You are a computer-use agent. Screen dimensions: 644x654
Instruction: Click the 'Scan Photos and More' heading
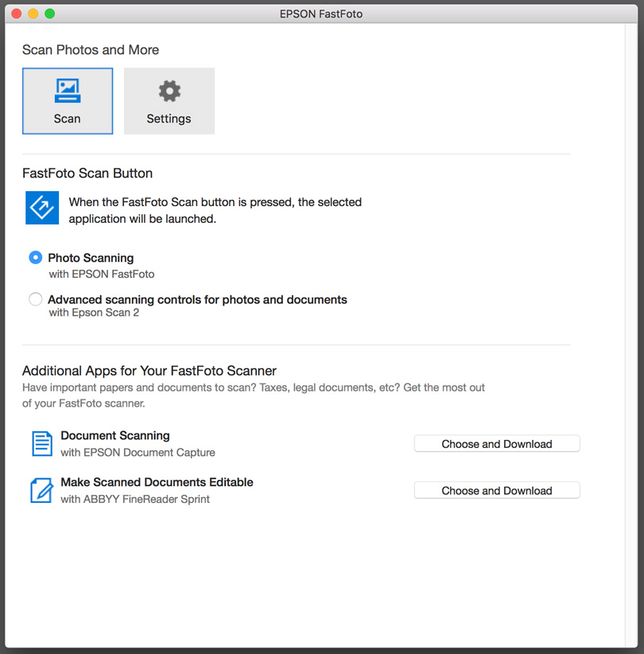click(x=91, y=50)
